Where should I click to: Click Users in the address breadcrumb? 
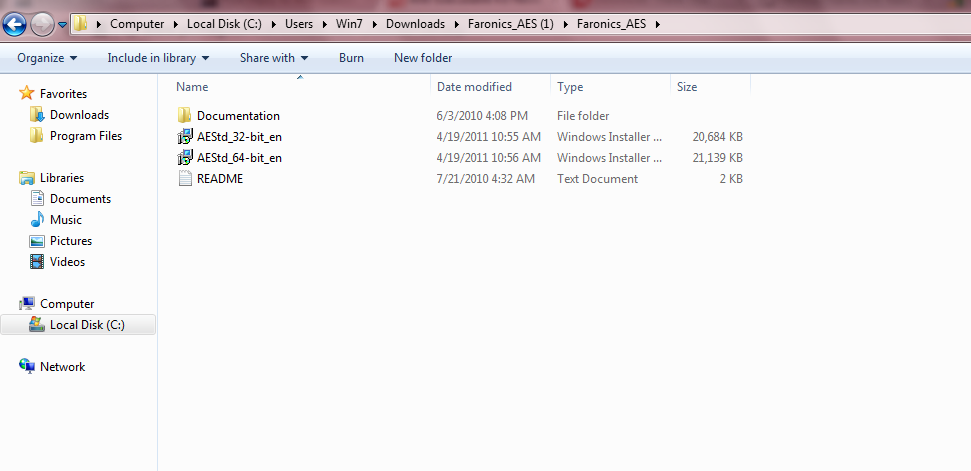pos(298,24)
